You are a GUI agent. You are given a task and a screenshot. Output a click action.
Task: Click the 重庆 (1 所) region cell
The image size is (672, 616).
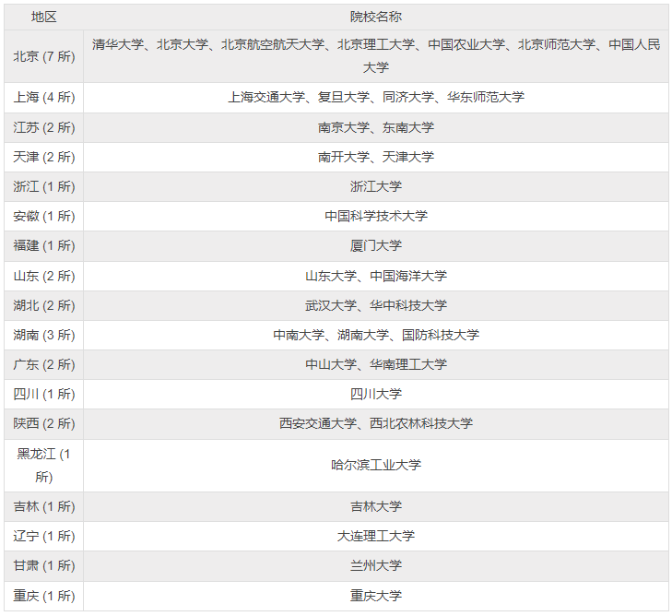[43, 596]
